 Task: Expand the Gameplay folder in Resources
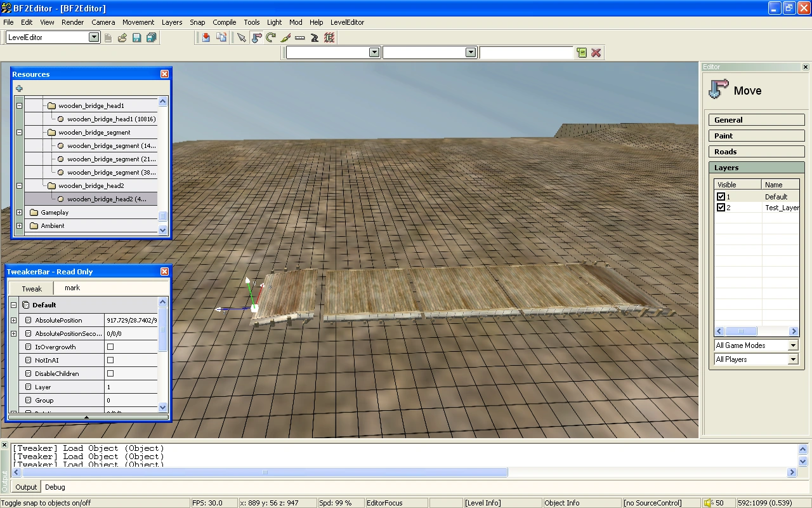(x=19, y=213)
